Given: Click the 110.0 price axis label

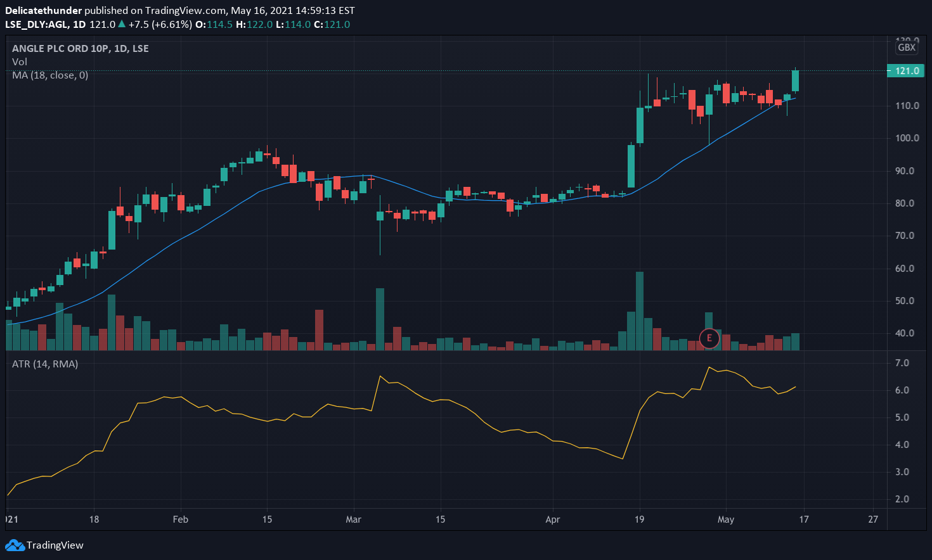Looking at the screenshot, I should click(907, 106).
